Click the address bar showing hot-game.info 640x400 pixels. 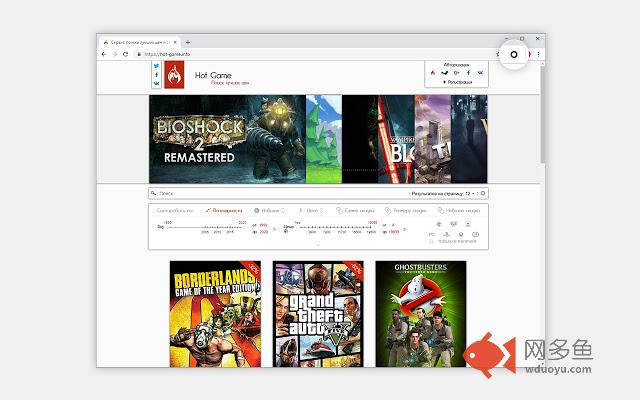[x=314, y=54]
